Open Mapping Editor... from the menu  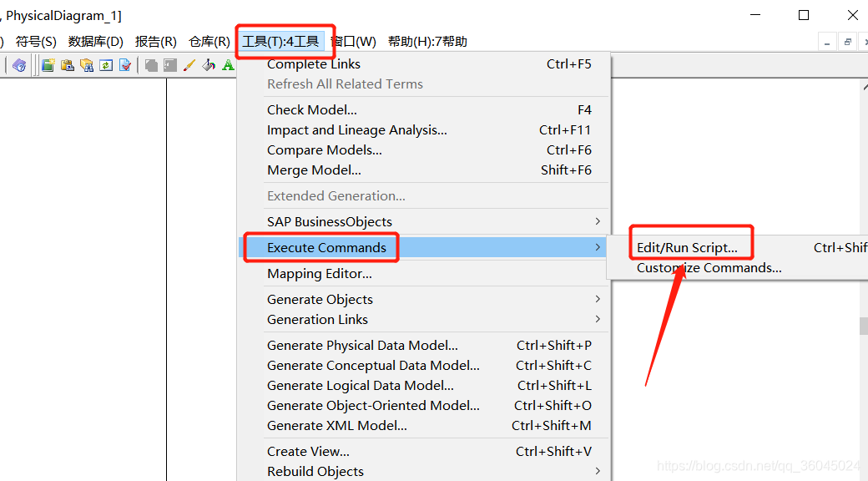pyautogui.click(x=424, y=274)
